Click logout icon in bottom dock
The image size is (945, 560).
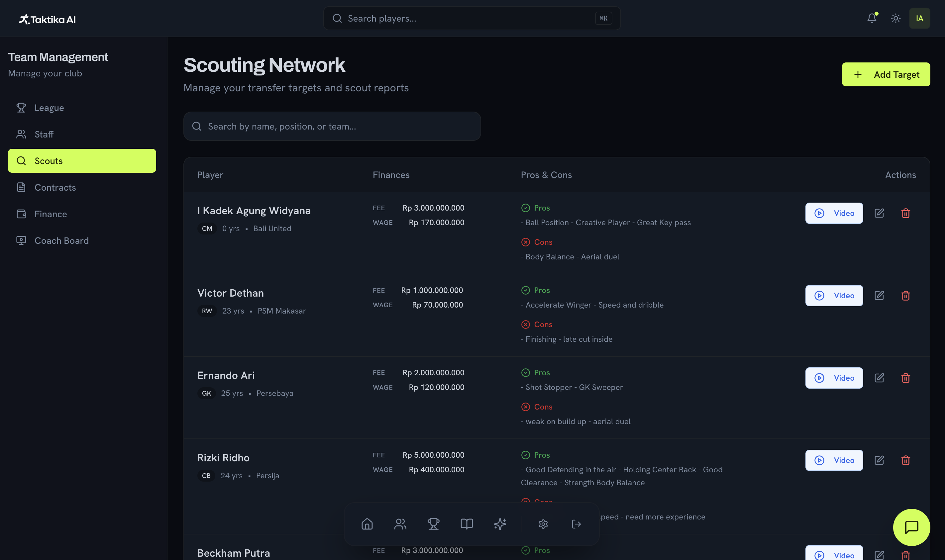click(x=576, y=524)
